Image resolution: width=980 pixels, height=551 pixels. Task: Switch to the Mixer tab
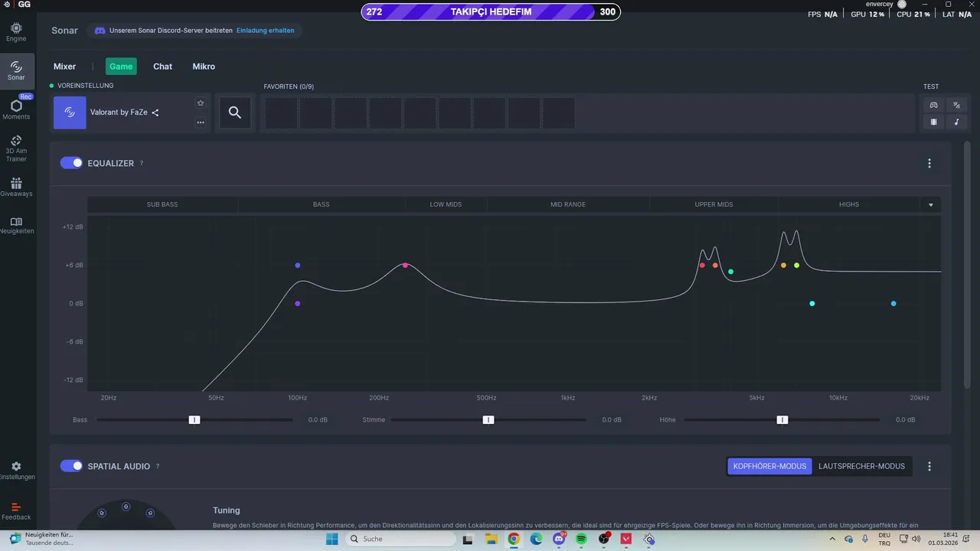tap(64, 67)
